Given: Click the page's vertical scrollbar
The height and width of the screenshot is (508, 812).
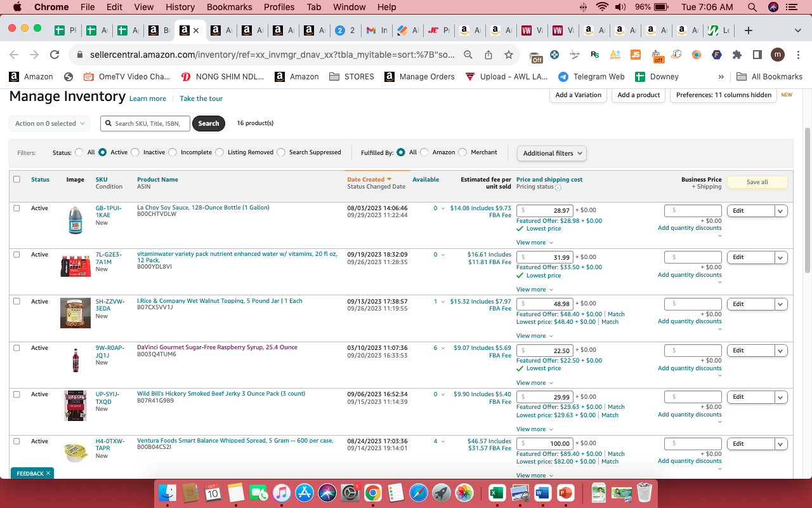Looking at the screenshot, I should 808,200.
